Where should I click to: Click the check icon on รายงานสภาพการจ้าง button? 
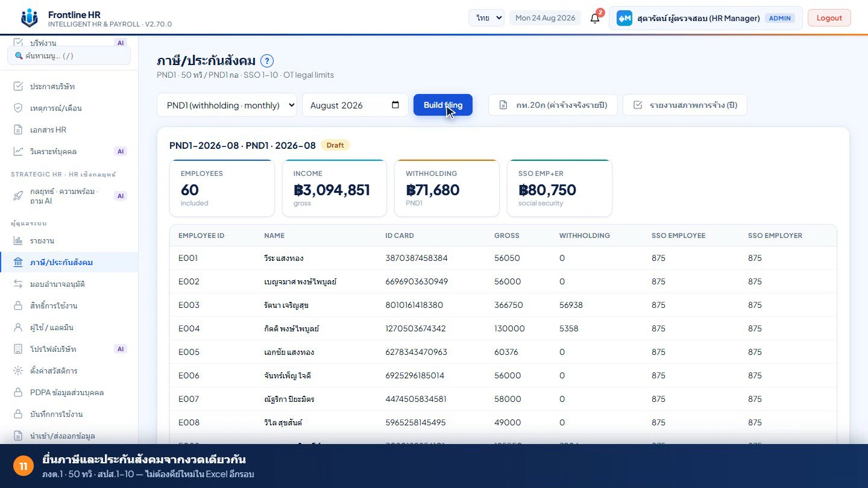tap(638, 105)
